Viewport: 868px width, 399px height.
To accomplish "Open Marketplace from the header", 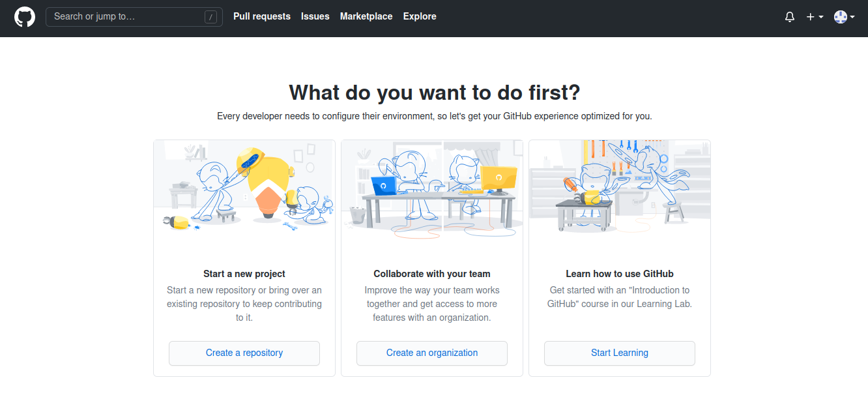I will (366, 16).
